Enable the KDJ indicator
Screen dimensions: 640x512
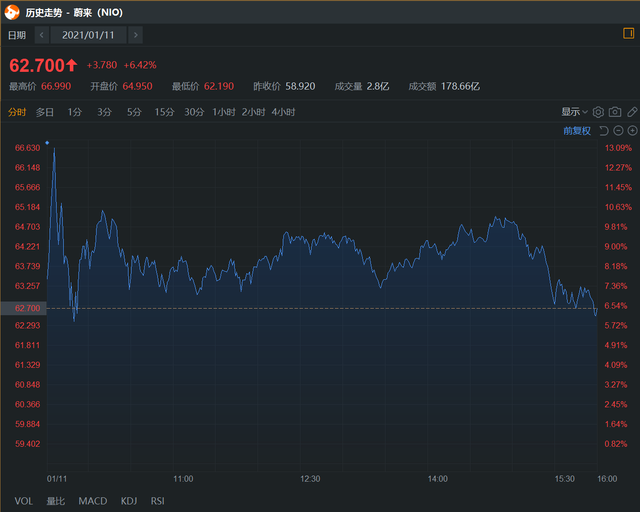pos(129,500)
